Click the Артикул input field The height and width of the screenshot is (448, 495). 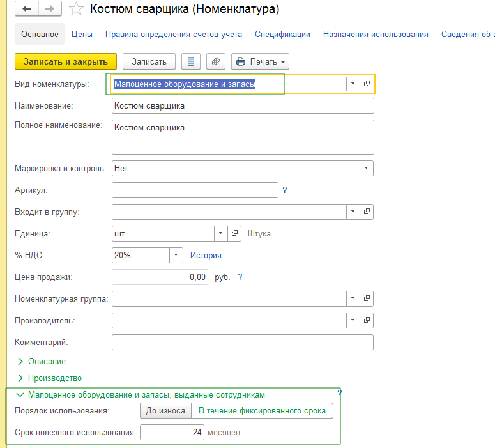pyautogui.click(x=195, y=190)
